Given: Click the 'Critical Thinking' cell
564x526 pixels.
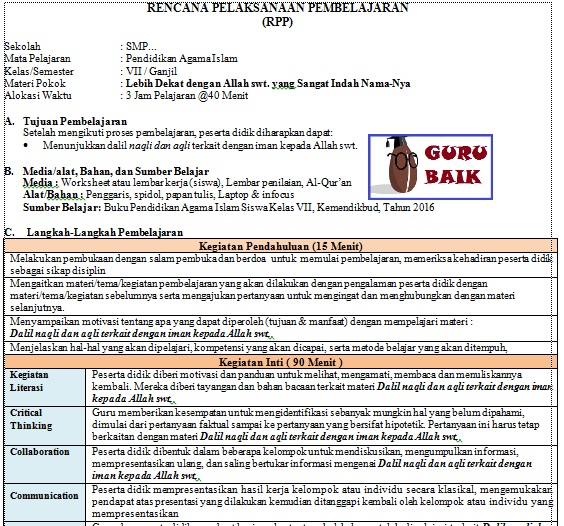Looking at the screenshot, I should (x=45, y=426).
